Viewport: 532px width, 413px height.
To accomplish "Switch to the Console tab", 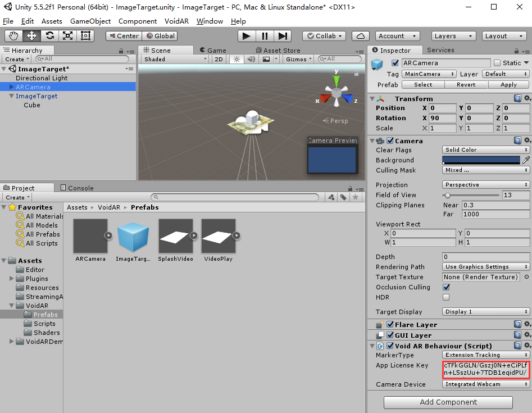I will pyautogui.click(x=76, y=188).
